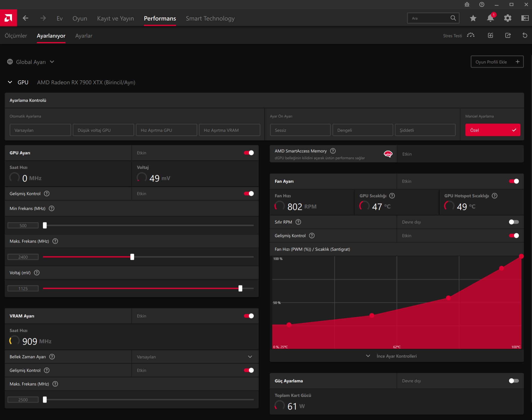Switch to Ölçümler sub-tab
Image resolution: width=532 pixels, height=420 pixels.
[16, 36]
